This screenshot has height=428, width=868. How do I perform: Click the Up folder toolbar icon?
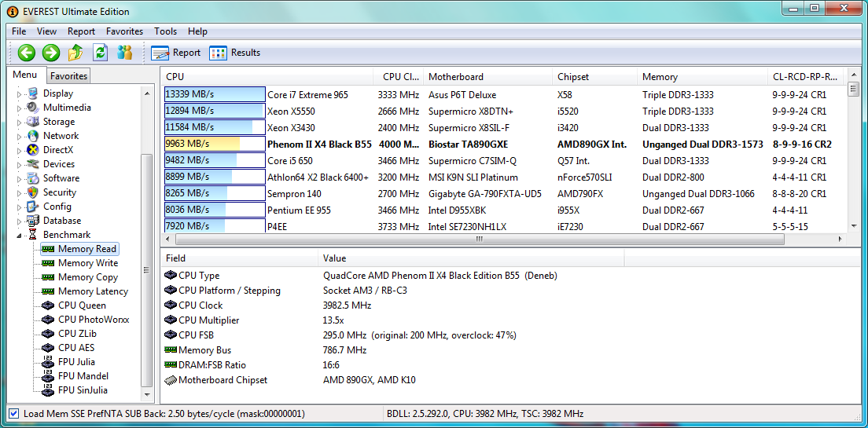(x=75, y=53)
